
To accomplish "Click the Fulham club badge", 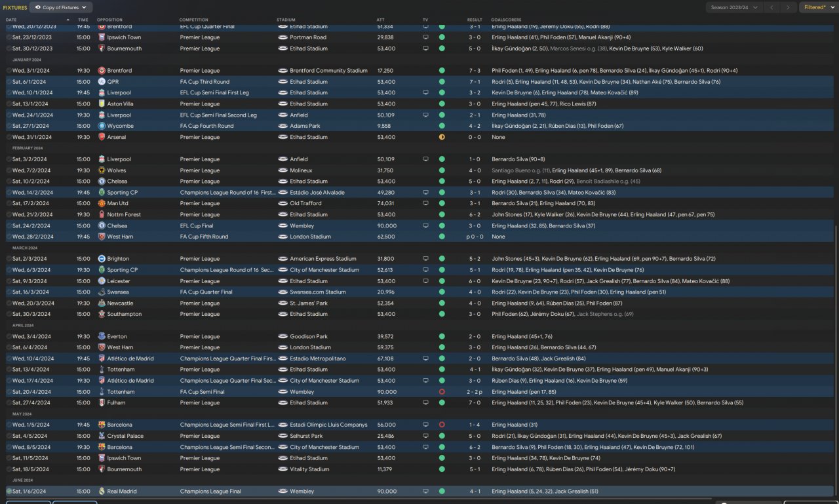I will [x=102, y=403].
